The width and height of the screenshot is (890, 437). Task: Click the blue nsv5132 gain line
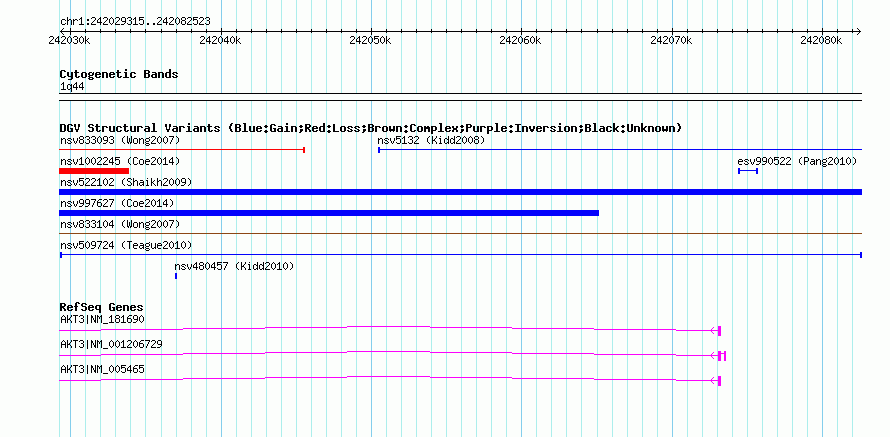tap(620, 150)
